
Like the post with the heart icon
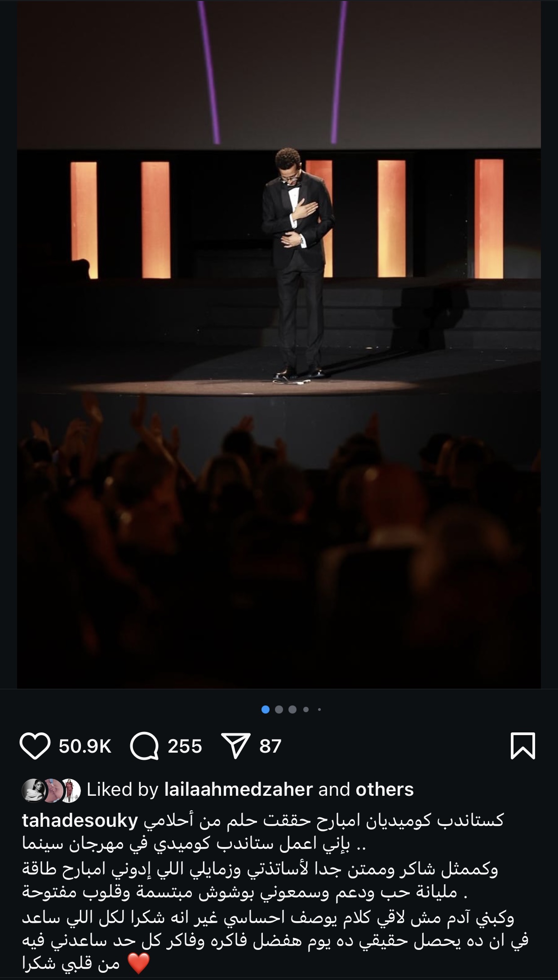coord(35,746)
